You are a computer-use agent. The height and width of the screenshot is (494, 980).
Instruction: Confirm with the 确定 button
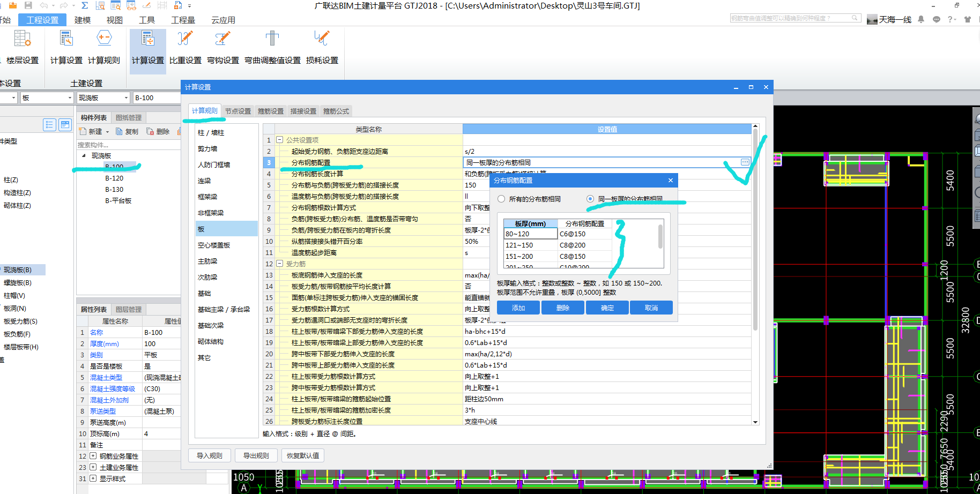point(607,308)
